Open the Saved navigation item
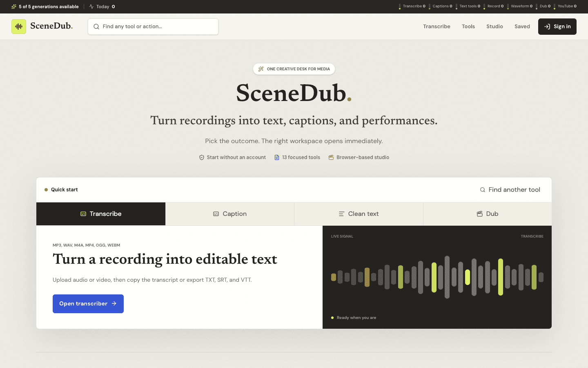This screenshot has height=368, width=588. [522, 27]
